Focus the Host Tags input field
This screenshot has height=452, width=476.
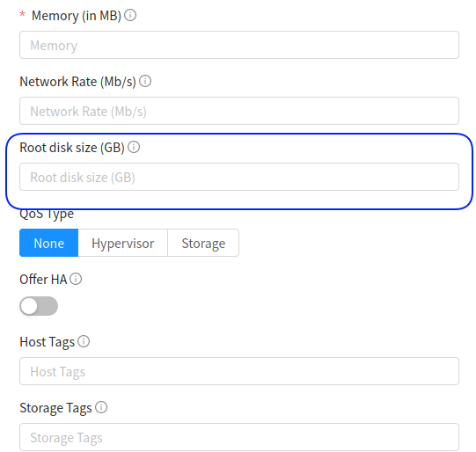click(239, 371)
